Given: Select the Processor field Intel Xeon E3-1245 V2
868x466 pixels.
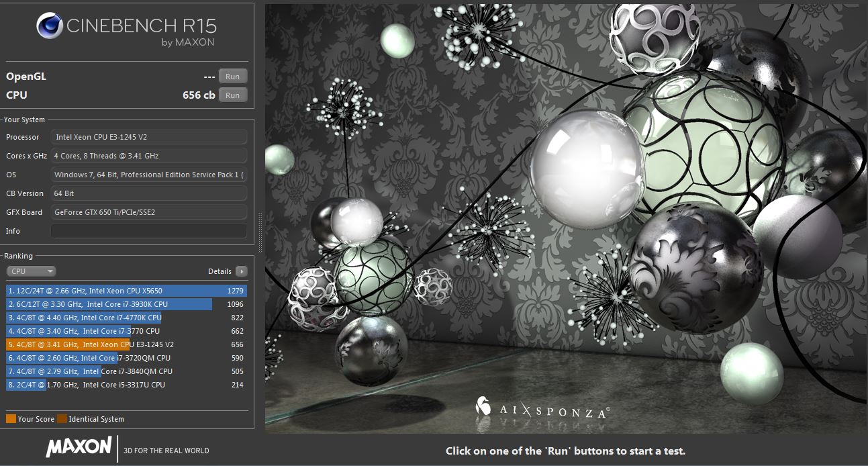Looking at the screenshot, I should pos(149,137).
